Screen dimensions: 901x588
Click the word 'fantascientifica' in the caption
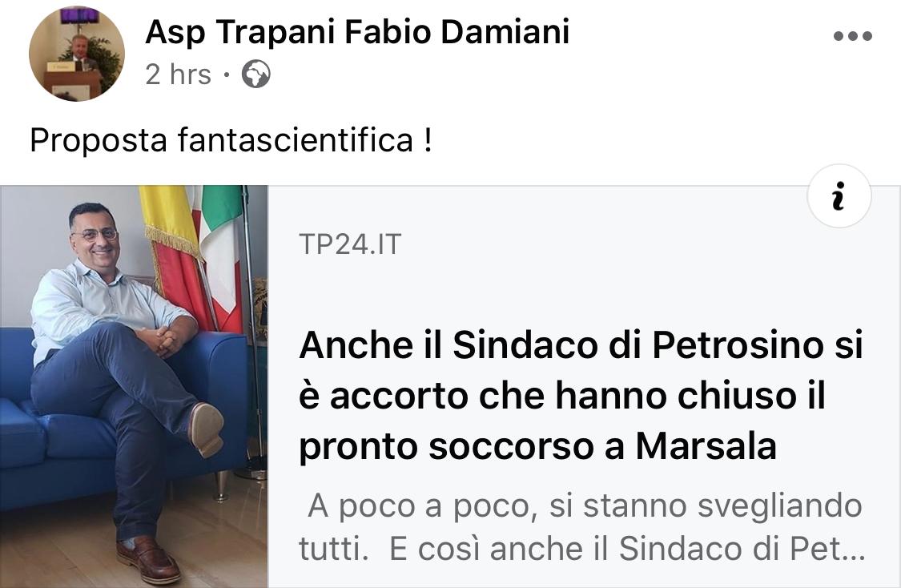coord(296,139)
